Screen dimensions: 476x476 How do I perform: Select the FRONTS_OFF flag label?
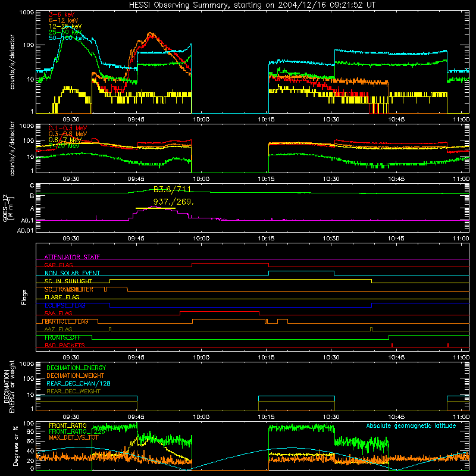click(62, 337)
